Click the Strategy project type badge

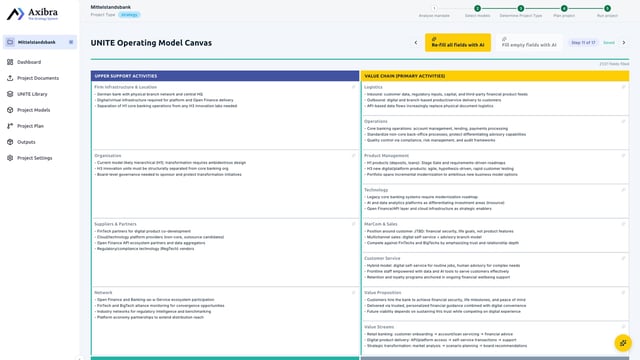[x=129, y=15]
